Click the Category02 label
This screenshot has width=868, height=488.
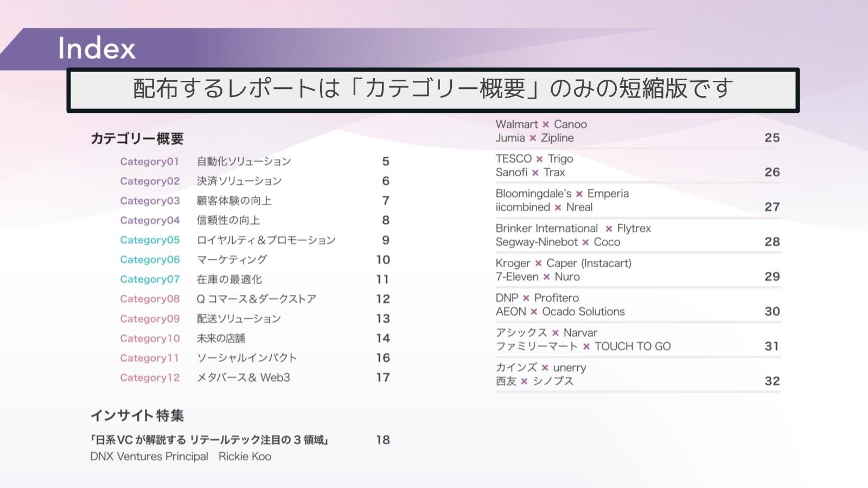150,181
